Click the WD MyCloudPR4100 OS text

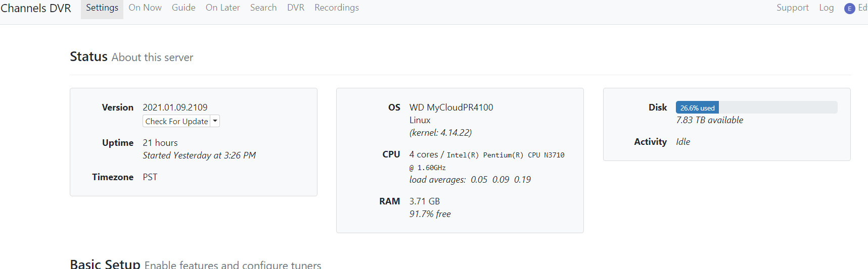(x=451, y=107)
